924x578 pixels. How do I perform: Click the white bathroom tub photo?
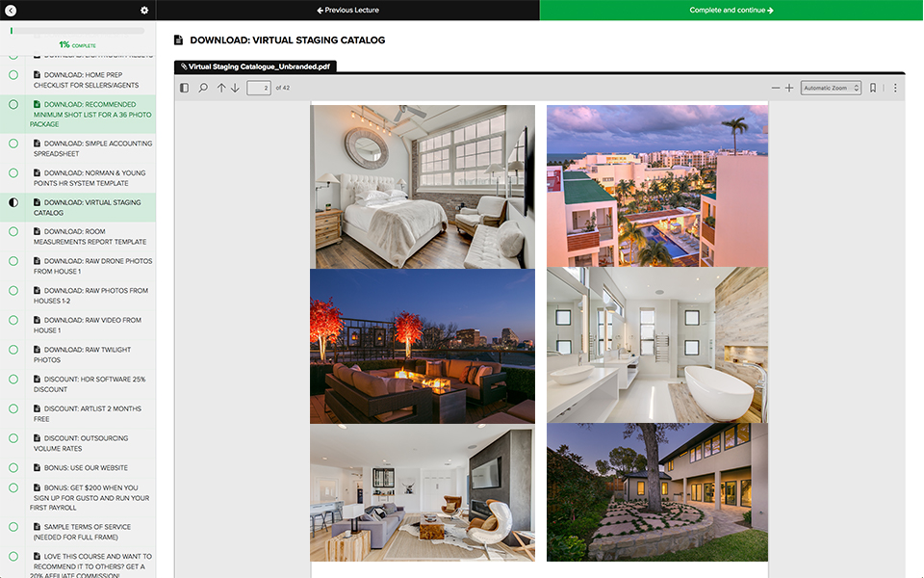click(657, 345)
